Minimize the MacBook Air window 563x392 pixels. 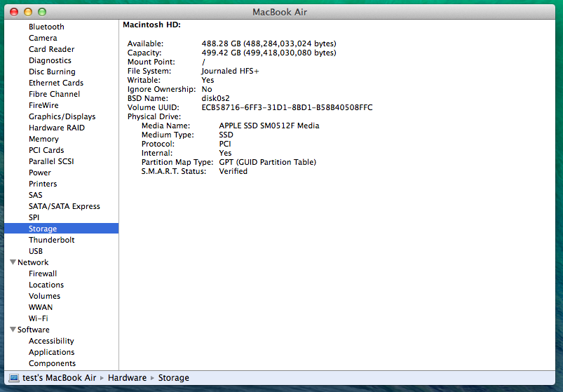(x=28, y=12)
